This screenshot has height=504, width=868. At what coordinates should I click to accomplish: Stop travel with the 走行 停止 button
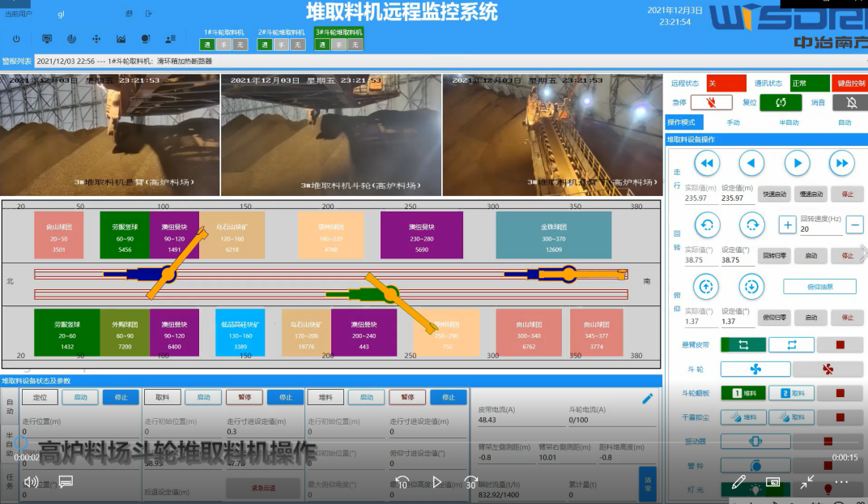coord(848,194)
